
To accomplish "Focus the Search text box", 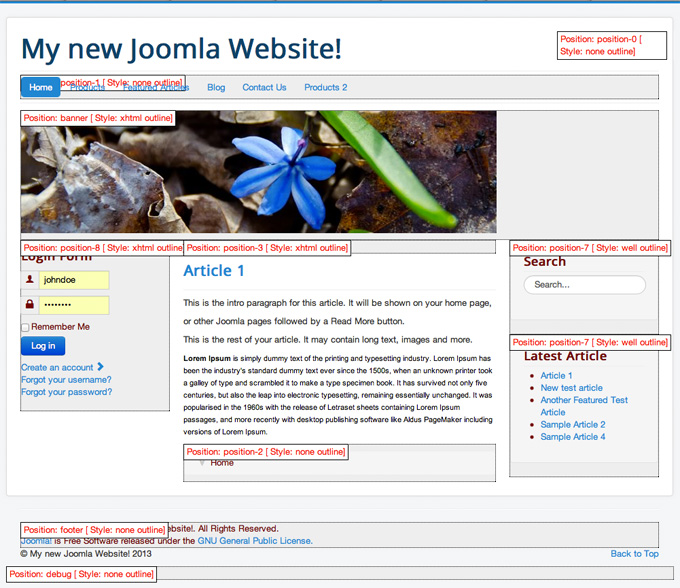I will 584,285.
